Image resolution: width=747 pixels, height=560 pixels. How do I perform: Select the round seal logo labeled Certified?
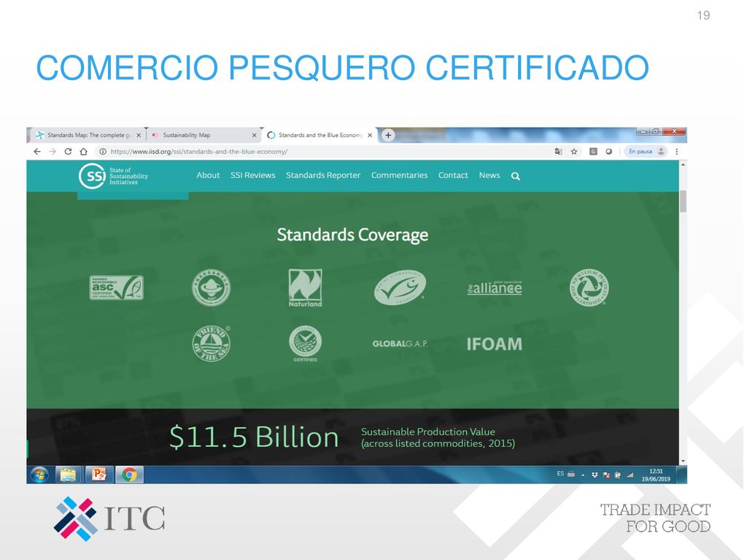[306, 344]
